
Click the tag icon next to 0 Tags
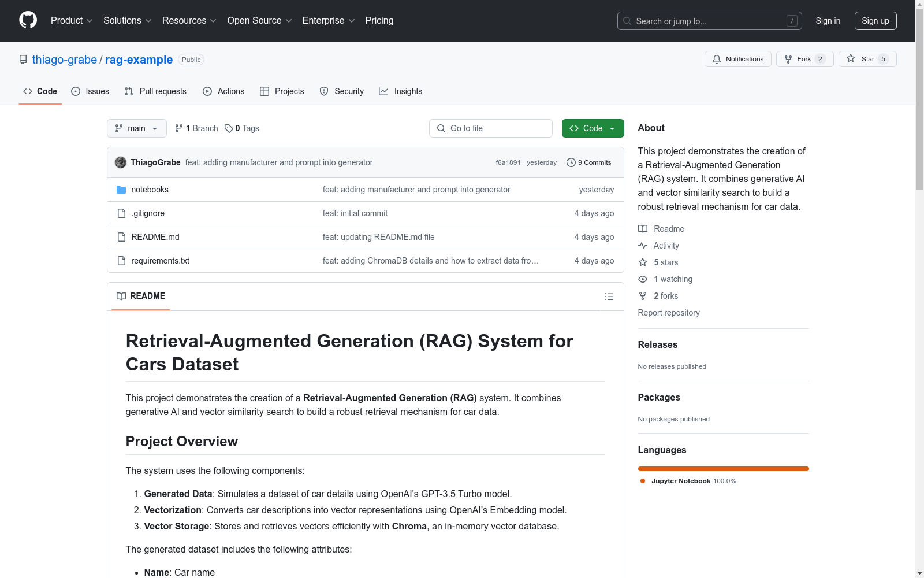pos(229,128)
